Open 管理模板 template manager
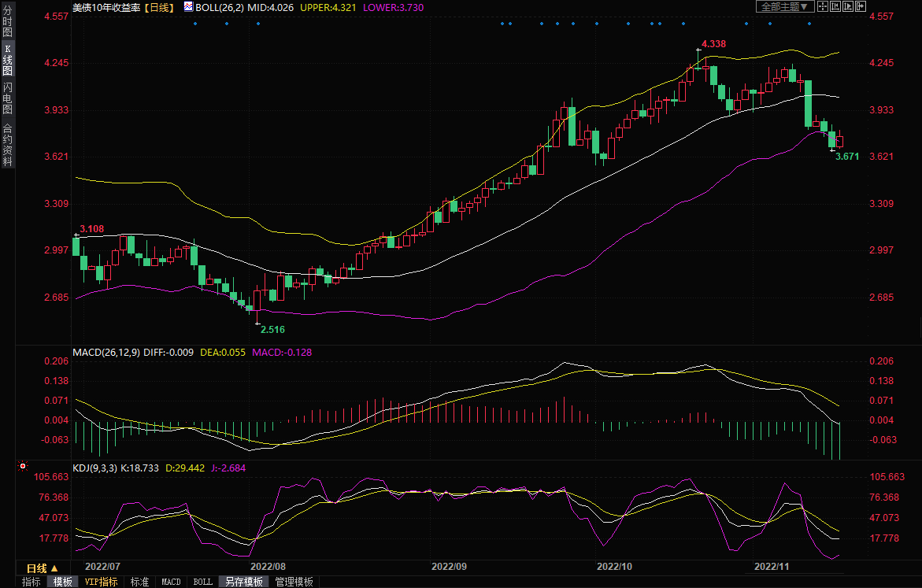 pos(294,582)
